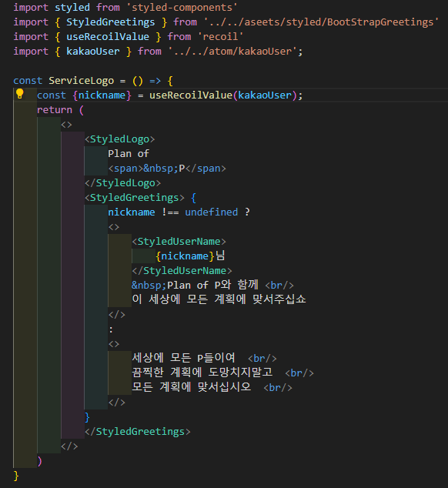Click the closing </StyledLogo> tag
Screen dimensions: 448x488
122,182
